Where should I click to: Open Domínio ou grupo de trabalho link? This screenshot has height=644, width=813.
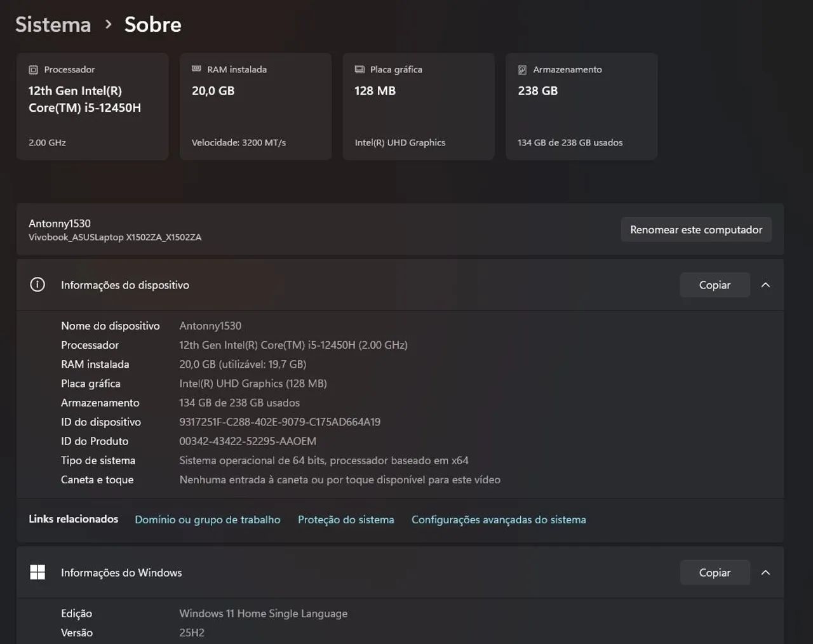tap(208, 520)
